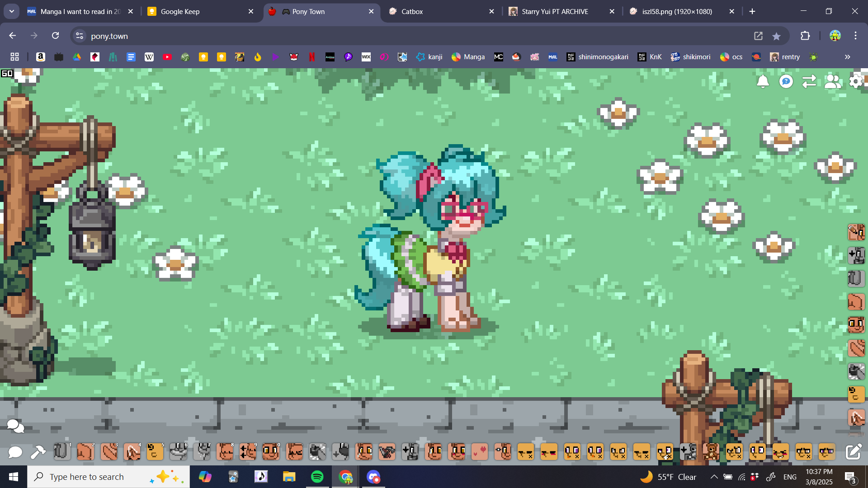Toggle the hearts blush expression slot

tap(480, 451)
